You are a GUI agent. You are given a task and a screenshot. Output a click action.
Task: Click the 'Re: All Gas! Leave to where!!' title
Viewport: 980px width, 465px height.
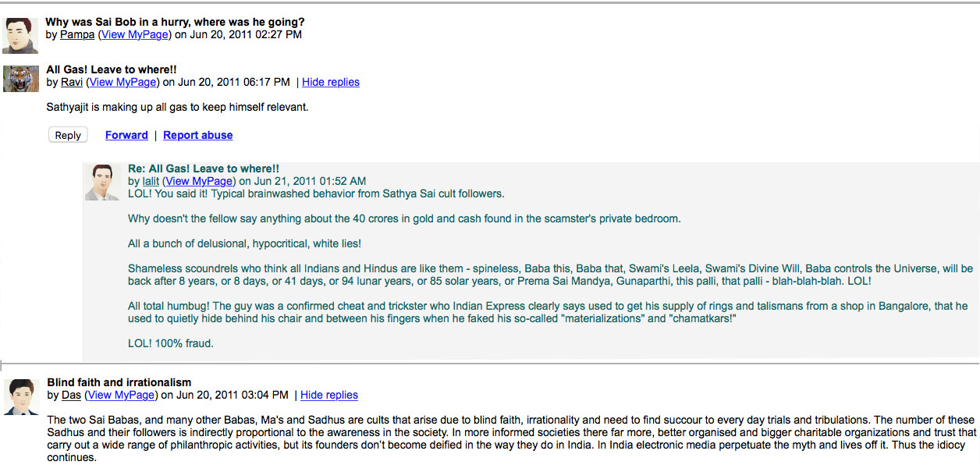tap(204, 169)
